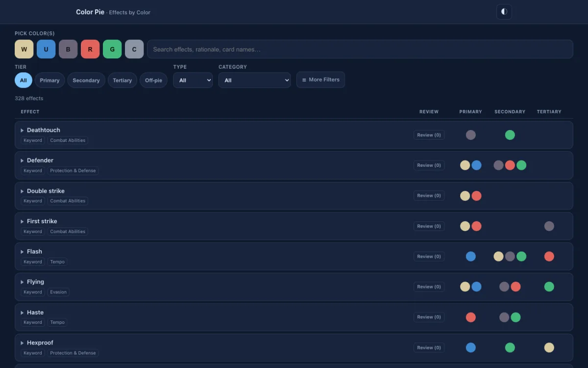
Task: Click Hexproof's green secondary dot
Action: click(510, 347)
